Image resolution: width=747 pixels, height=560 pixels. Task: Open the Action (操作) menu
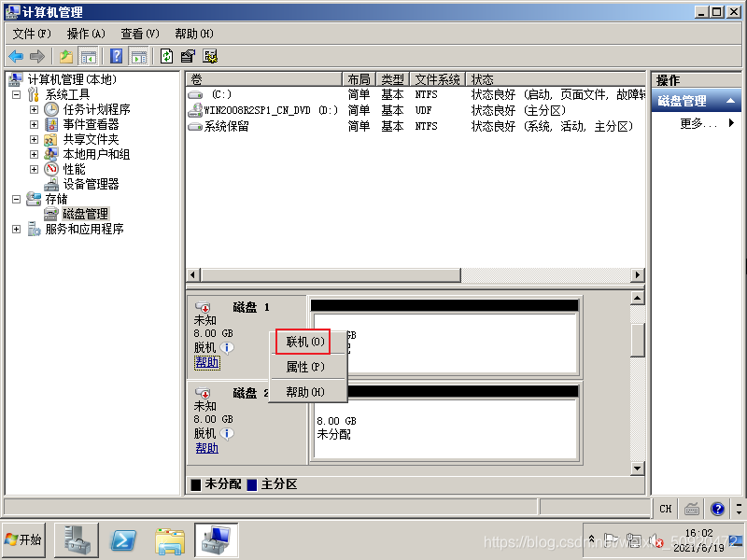(x=86, y=34)
